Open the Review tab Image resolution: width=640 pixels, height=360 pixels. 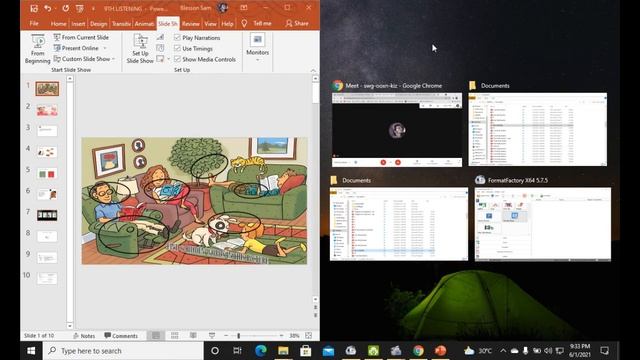point(191,24)
